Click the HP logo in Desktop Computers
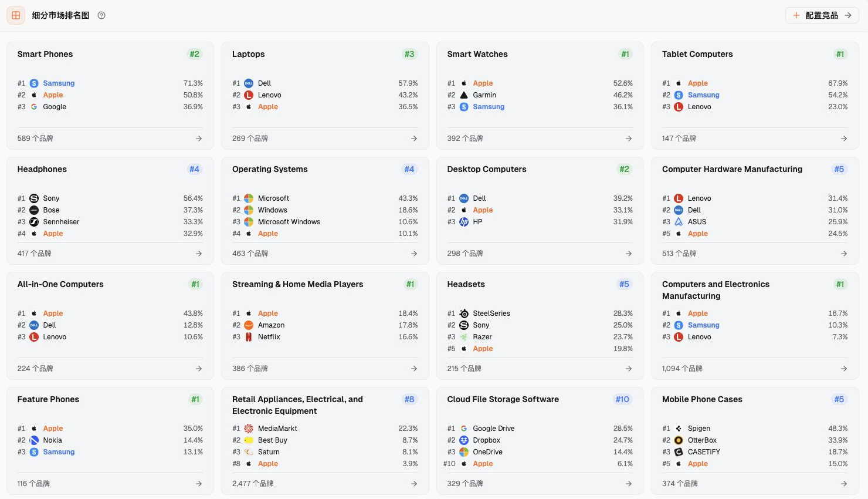 [x=464, y=222]
